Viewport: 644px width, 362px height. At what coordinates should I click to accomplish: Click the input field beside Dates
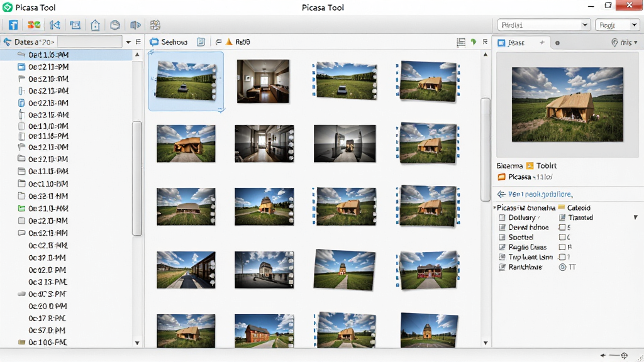click(x=89, y=42)
